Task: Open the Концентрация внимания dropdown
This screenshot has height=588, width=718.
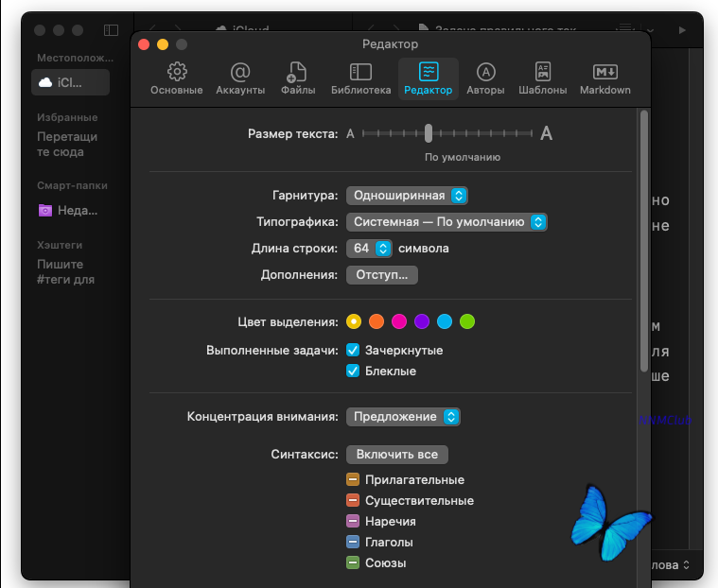Action: coord(403,417)
